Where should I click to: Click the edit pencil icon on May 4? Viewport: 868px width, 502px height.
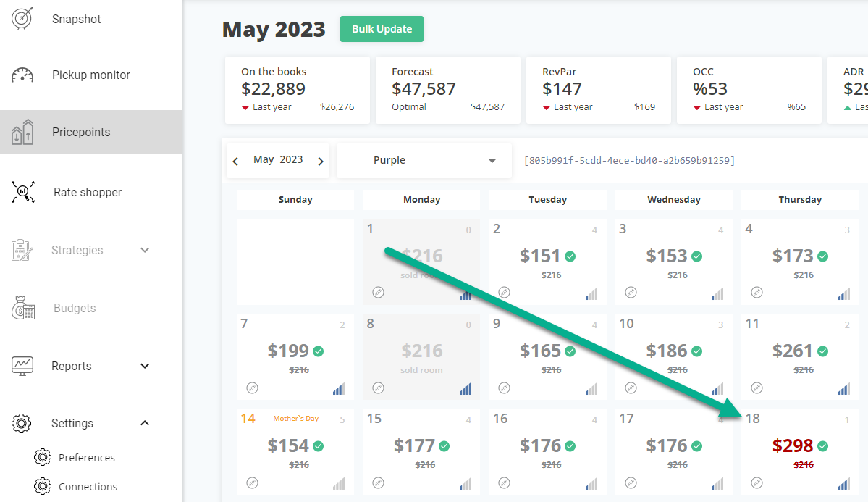[x=757, y=292]
